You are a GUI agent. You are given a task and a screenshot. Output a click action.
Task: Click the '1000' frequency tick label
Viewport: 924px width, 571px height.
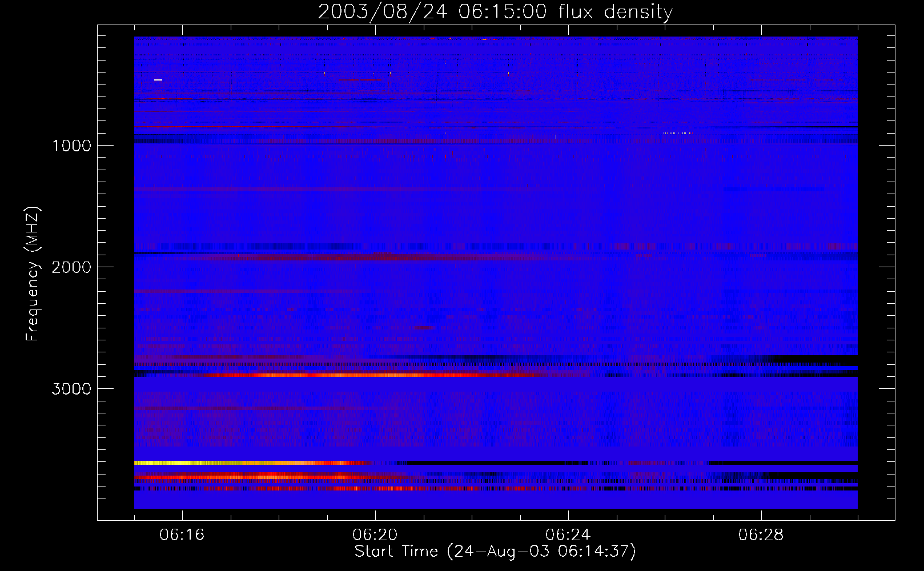click(x=71, y=146)
